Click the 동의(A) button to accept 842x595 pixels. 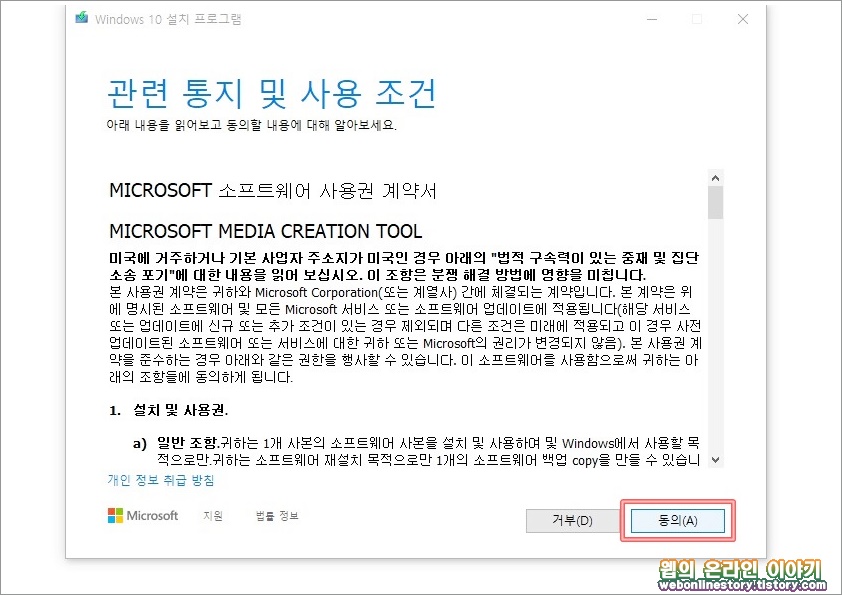(x=678, y=520)
